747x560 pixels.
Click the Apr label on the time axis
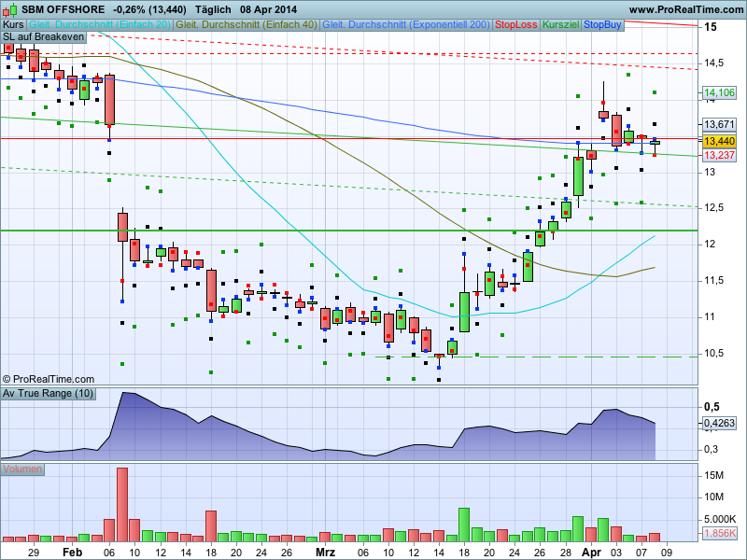click(591, 553)
